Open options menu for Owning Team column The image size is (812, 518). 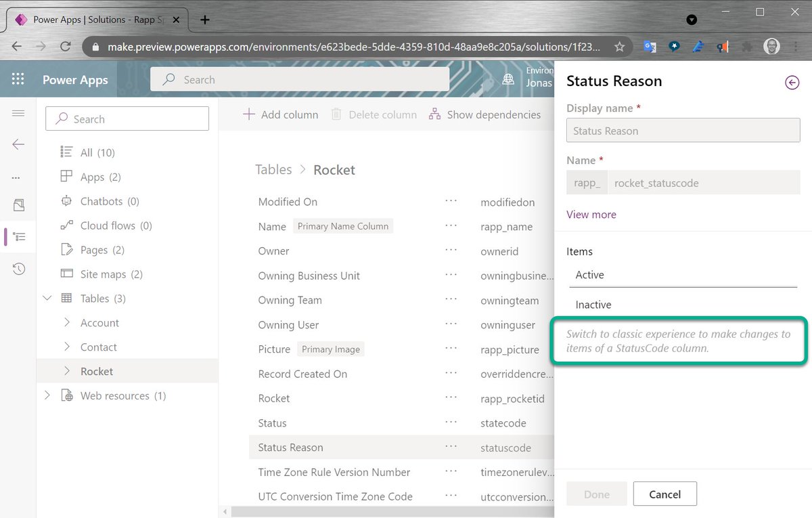[x=451, y=300]
